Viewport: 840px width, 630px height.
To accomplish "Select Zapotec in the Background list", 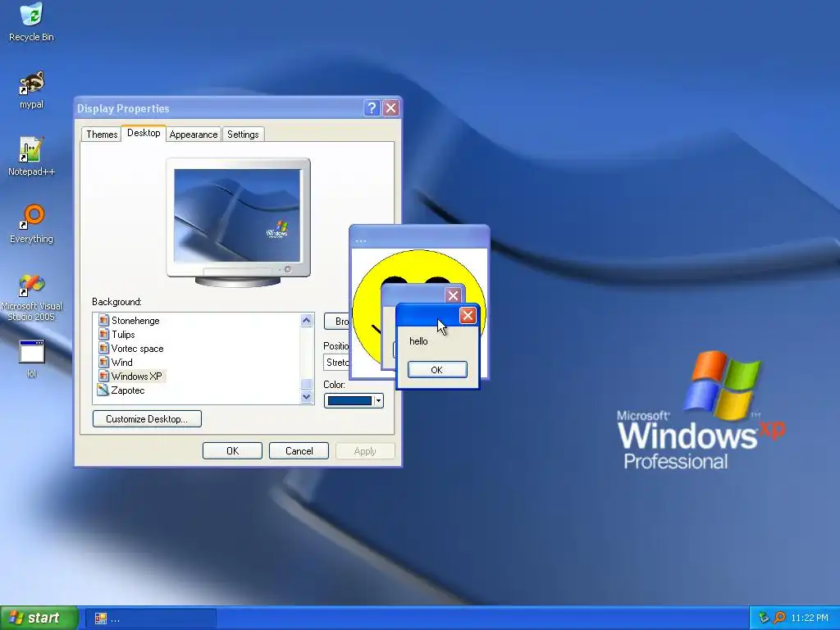I will pos(128,390).
